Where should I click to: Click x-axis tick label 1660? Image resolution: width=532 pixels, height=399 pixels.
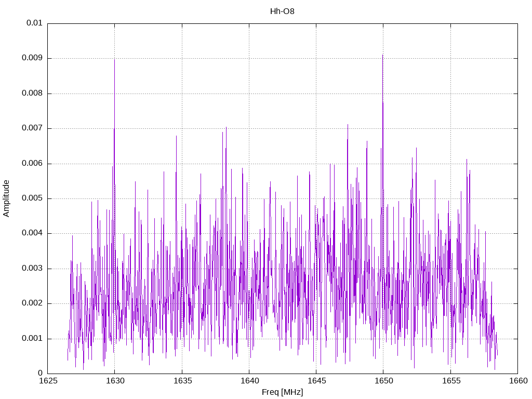point(518,381)
